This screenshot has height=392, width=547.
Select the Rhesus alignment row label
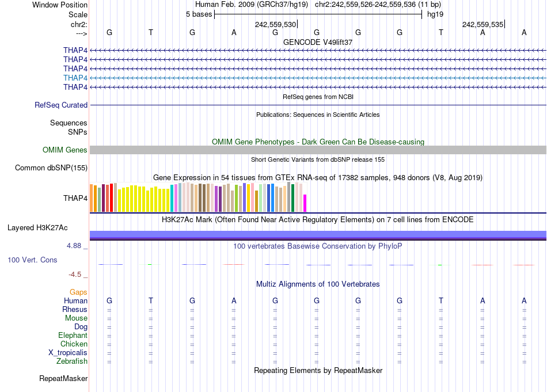tap(75, 309)
